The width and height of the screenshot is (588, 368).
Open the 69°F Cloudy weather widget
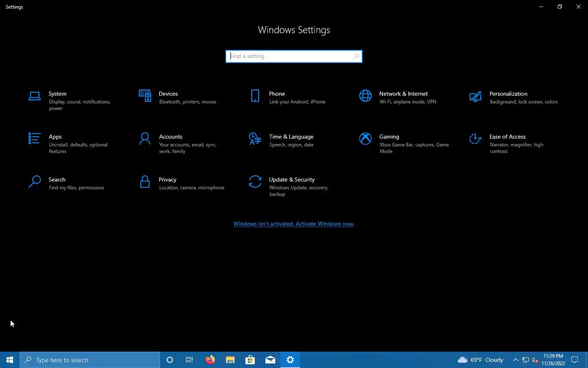(x=481, y=360)
